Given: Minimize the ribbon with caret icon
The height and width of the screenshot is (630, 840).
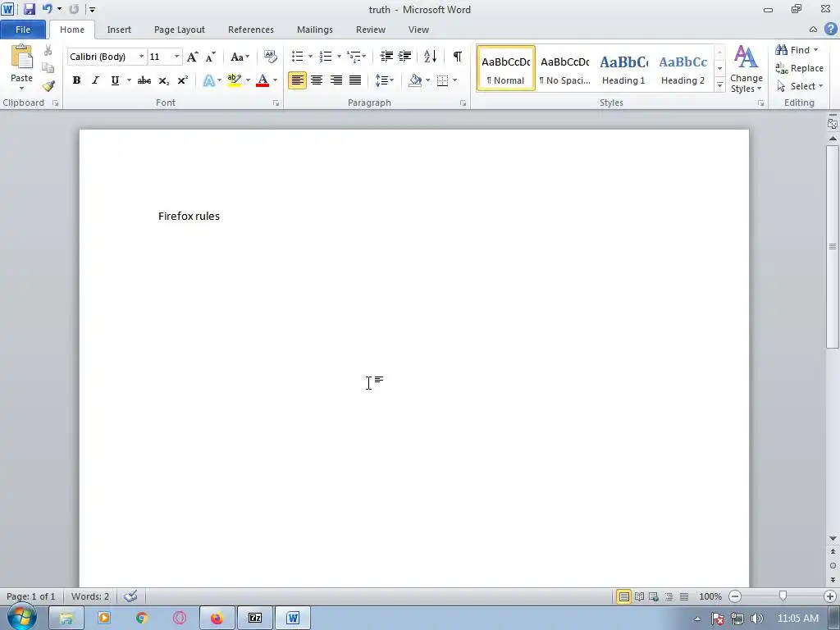Looking at the screenshot, I should (x=813, y=30).
